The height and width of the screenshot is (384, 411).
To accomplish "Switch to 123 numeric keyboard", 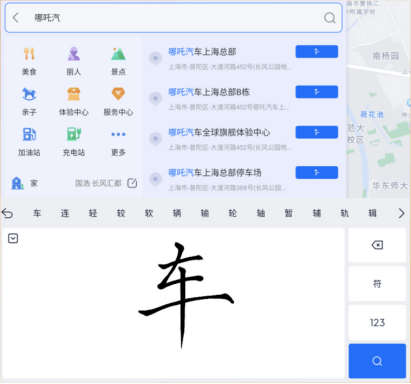I will coord(377,322).
